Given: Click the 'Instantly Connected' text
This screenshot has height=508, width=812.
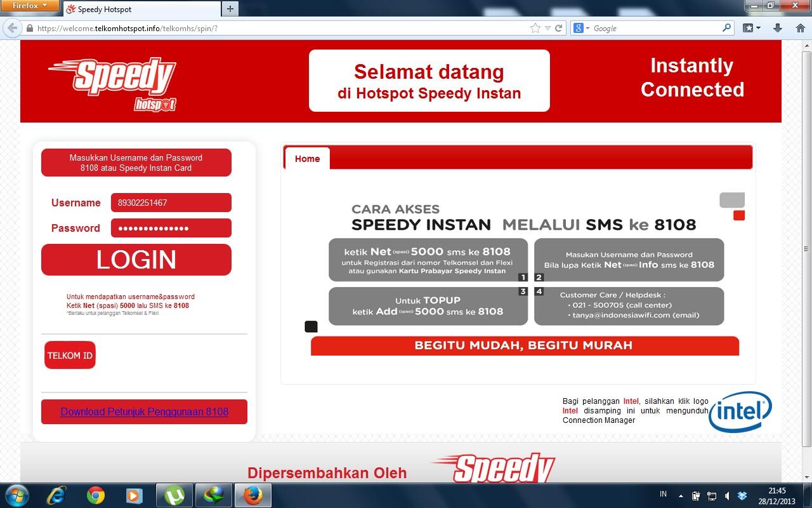Looking at the screenshot, I should click(692, 77).
